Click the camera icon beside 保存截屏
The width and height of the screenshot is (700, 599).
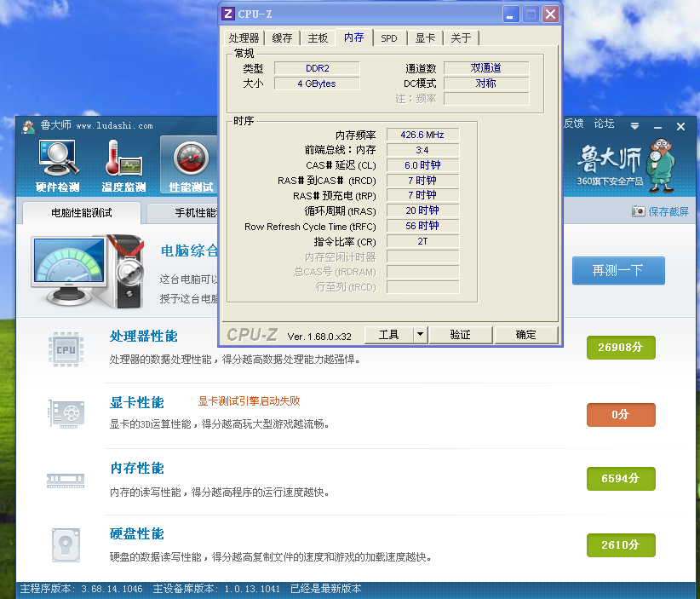tap(638, 211)
